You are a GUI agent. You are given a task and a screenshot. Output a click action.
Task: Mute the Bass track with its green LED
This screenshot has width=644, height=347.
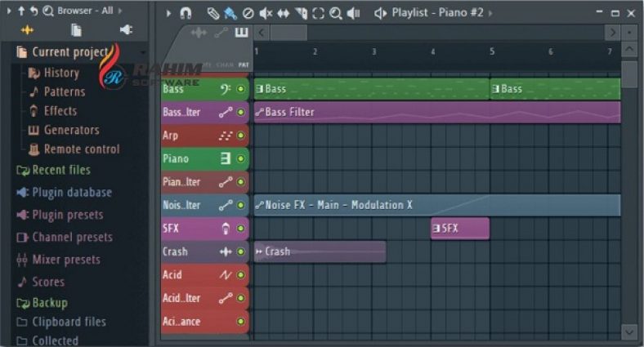pos(240,89)
